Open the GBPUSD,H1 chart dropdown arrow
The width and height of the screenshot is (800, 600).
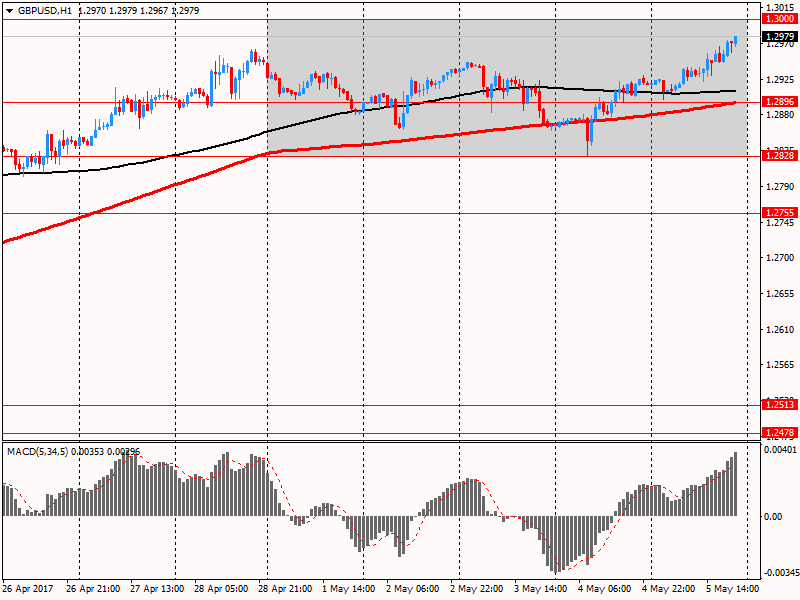(9, 11)
